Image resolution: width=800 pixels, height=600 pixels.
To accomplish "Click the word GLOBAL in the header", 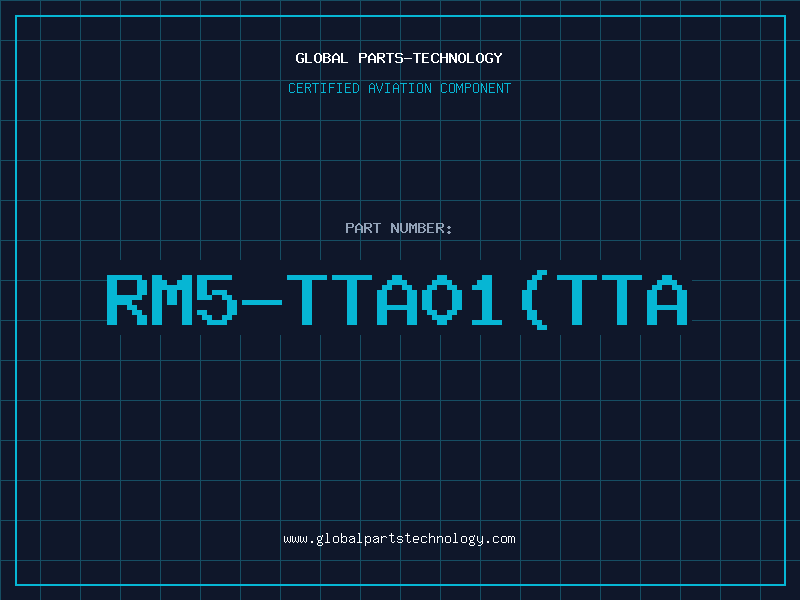I will pos(322,58).
